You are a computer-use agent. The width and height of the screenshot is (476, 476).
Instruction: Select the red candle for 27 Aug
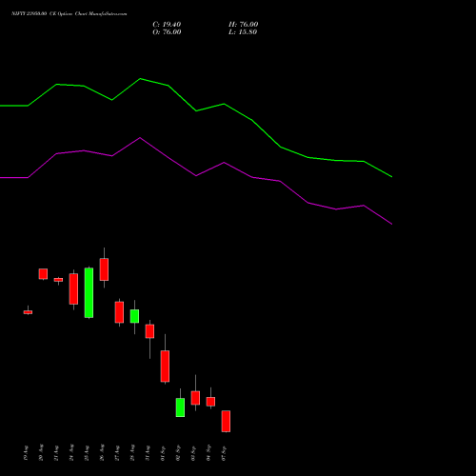coord(119,312)
